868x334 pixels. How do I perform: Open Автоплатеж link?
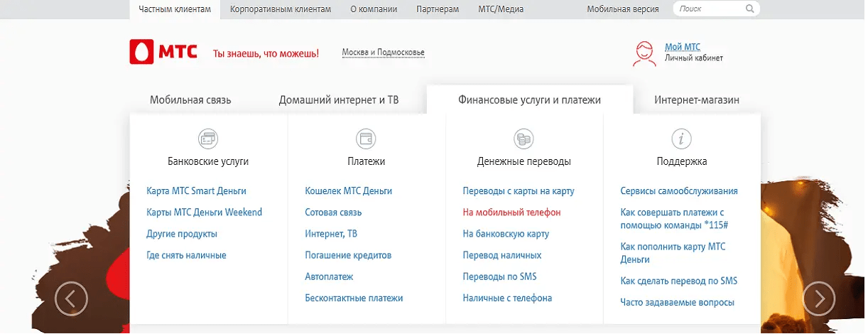click(x=329, y=276)
